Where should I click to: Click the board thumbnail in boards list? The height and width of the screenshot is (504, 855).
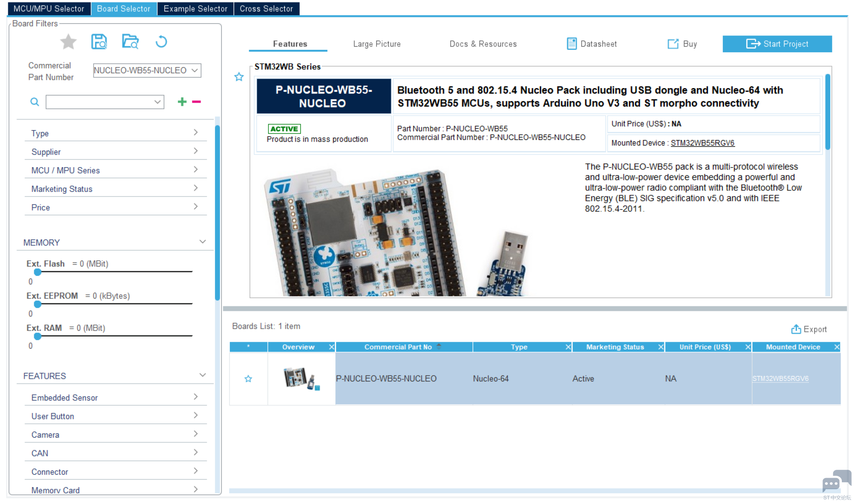[x=301, y=378]
